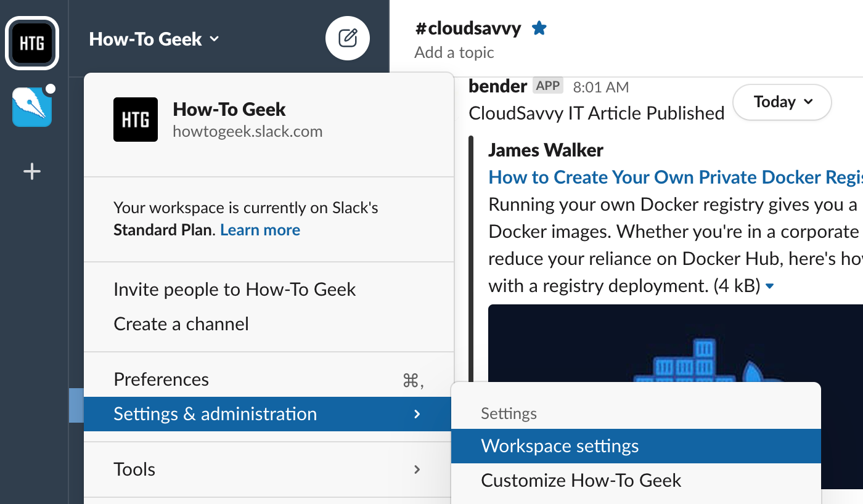Expand the Tools submenu
The width and height of the screenshot is (863, 504).
click(268, 469)
